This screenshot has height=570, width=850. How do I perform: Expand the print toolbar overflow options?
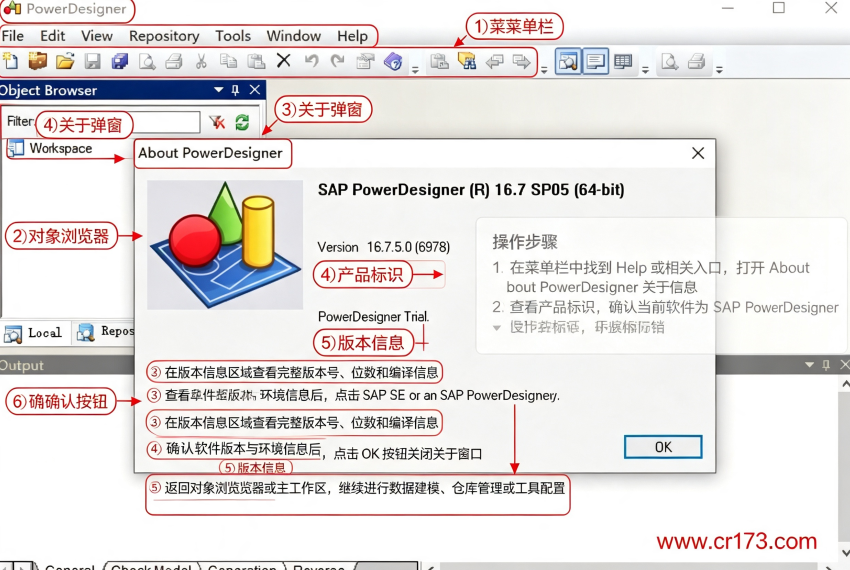point(719,69)
